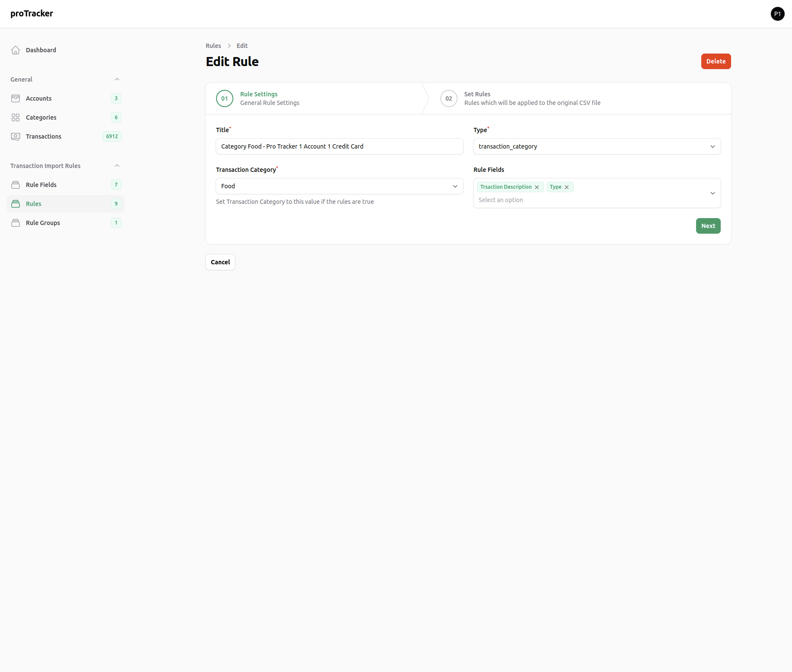Click the green Next button
The image size is (792, 672).
click(708, 226)
